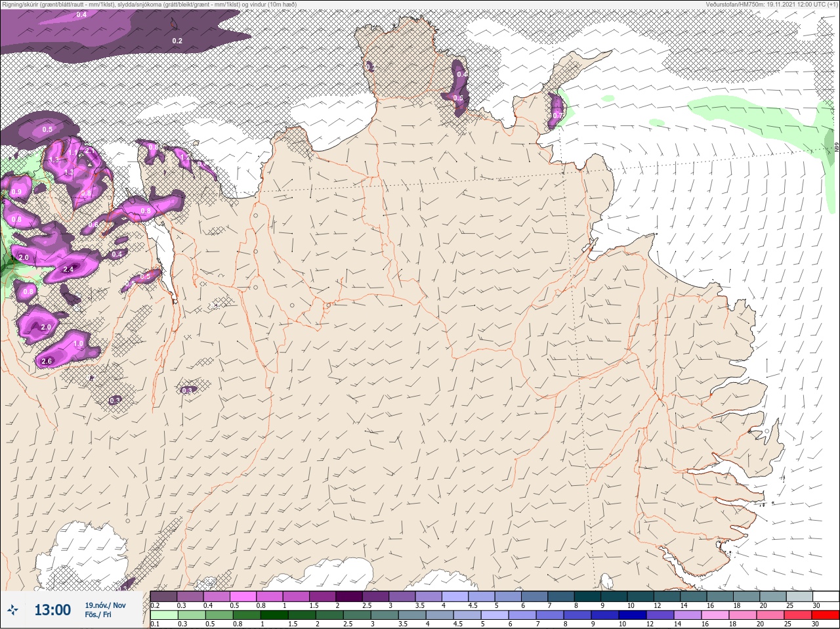The height and width of the screenshot is (629, 840).
Task: Click the 1.0 precipitation value on the map
Action: 78,344
